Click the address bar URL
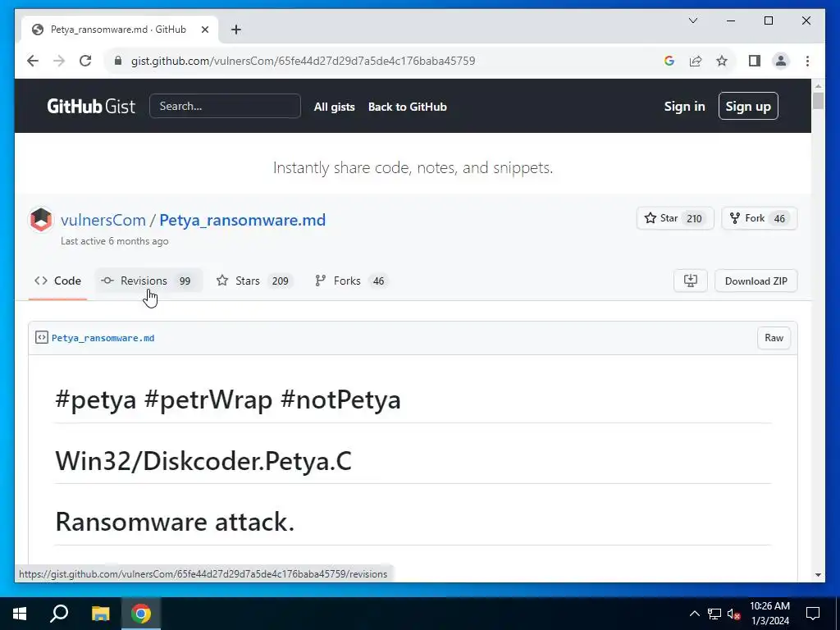The height and width of the screenshot is (630, 840). tap(304, 61)
